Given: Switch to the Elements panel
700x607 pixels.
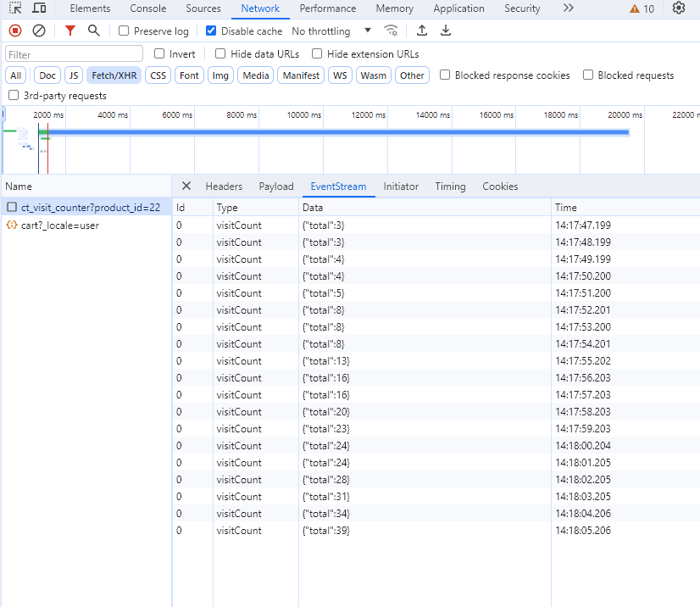Looking at the screenshot, I should click(90, 8).
